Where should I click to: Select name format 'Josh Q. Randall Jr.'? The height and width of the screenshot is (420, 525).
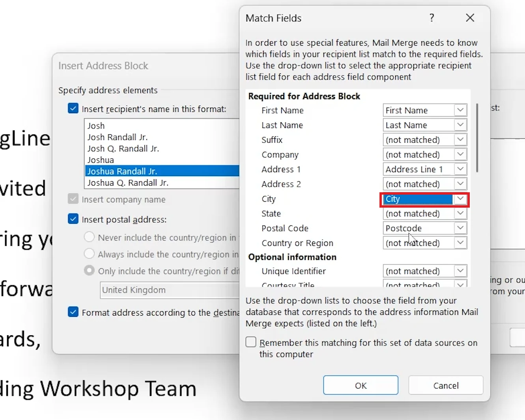(x=162, y=149)
